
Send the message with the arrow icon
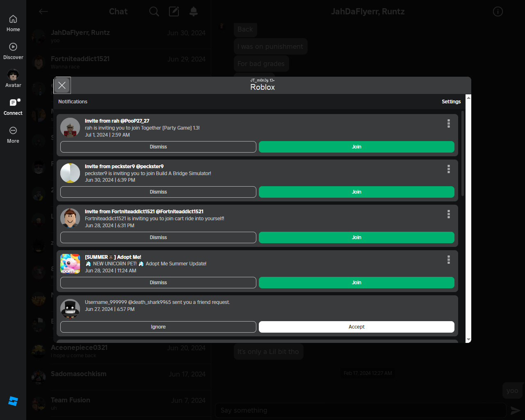515,410
